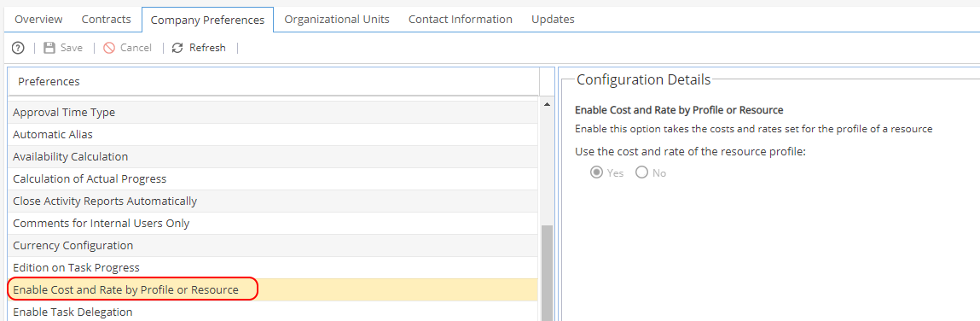Switch to the Updates tab
The width and height of the screenshot is (980, 321).
(554, 20)
